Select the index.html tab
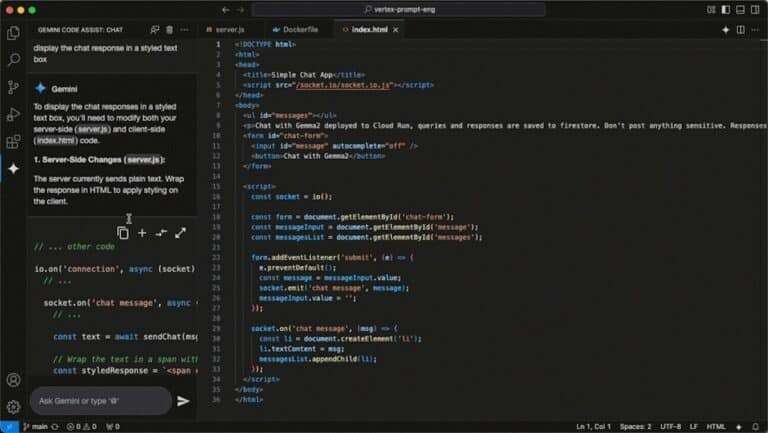This screenshot has width=768, height=433. pyautogui.click(x=370, y=30)
